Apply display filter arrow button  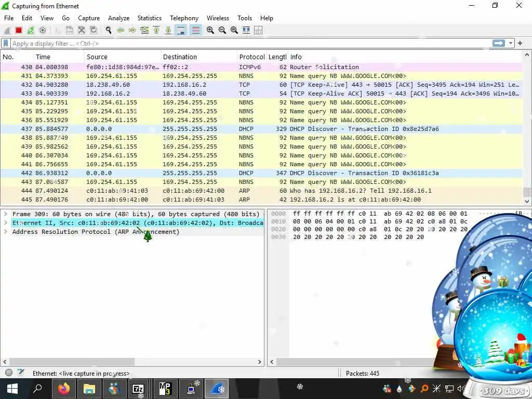pyautogui.click(x=498, y=43)
